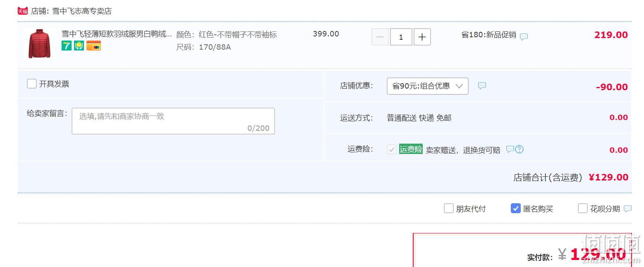Open the comment bubble next to 省180:新品促销
Screen dimensions: 644x267
(524, 36)
